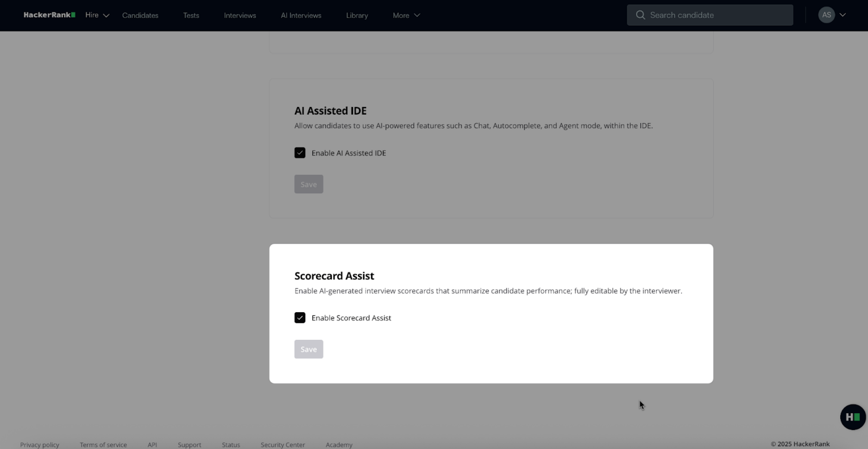Navigate to Interviews section
Image resolution: width=868 pixels, height=449 pixels.
pyautogui.click(x=240, y=15)
